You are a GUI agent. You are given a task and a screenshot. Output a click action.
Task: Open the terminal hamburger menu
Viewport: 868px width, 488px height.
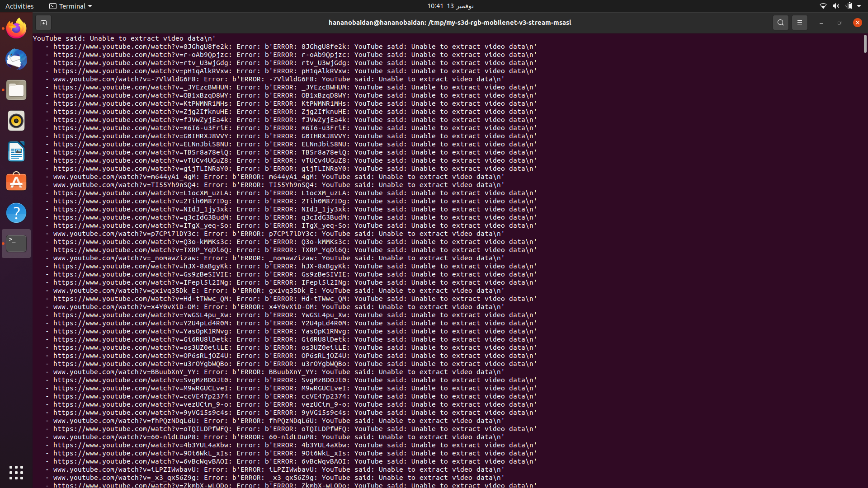point(799,22)
